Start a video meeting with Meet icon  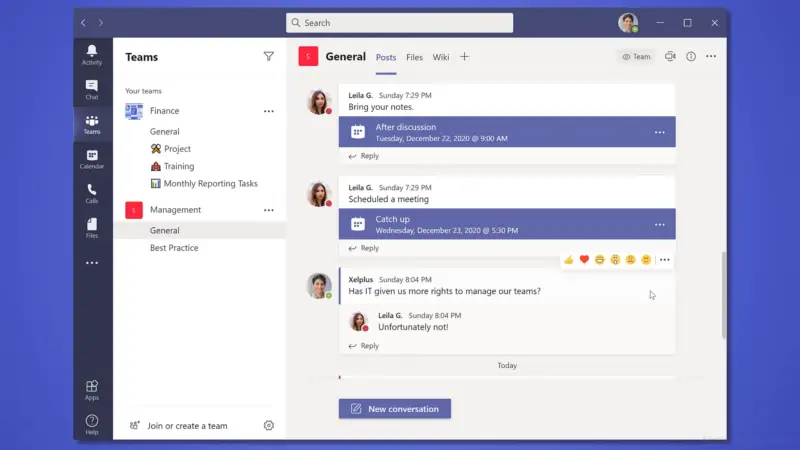tap(670, 57)
